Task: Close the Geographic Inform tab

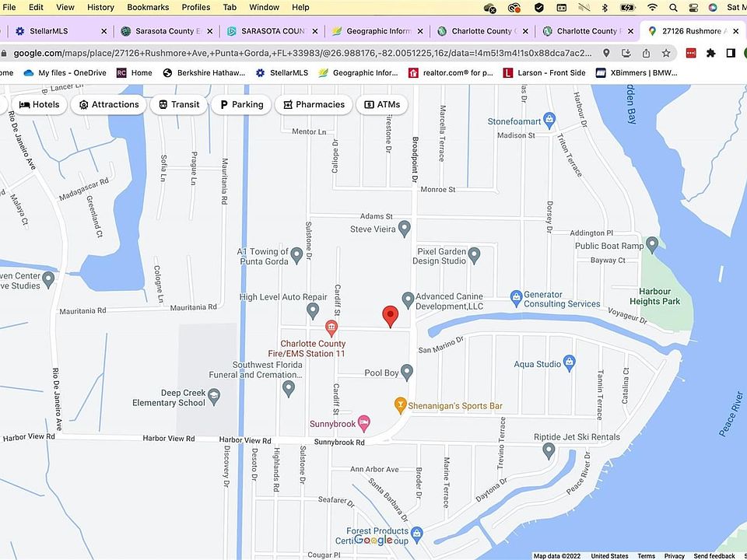Action: 420,31
